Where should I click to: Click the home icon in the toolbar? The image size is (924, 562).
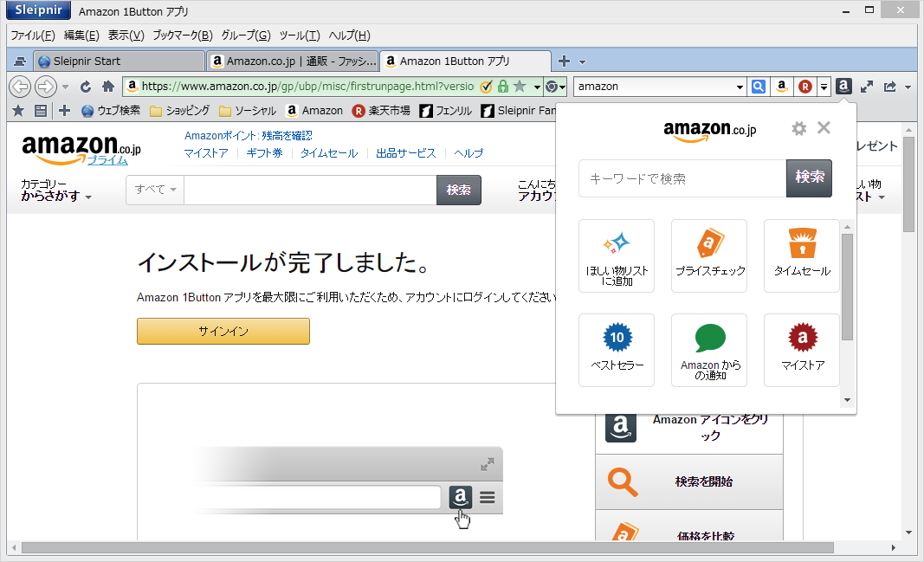point(107,87)
